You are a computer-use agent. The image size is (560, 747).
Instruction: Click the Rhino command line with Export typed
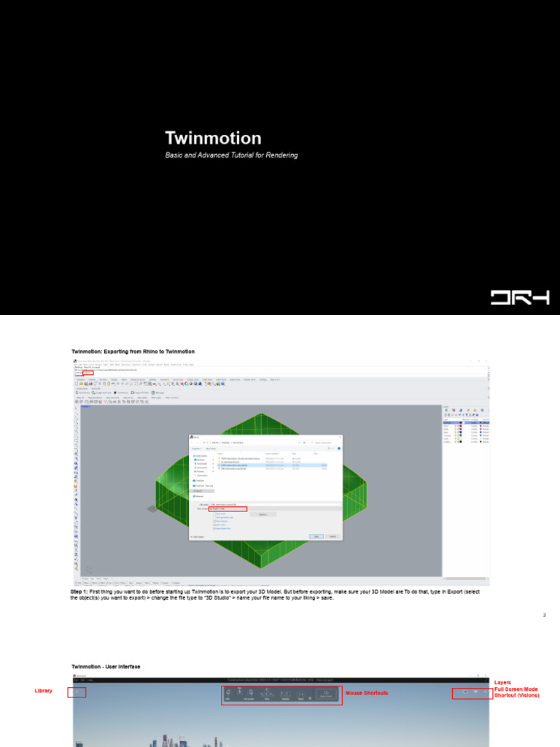pyautogui.click(x=88, y=373)
